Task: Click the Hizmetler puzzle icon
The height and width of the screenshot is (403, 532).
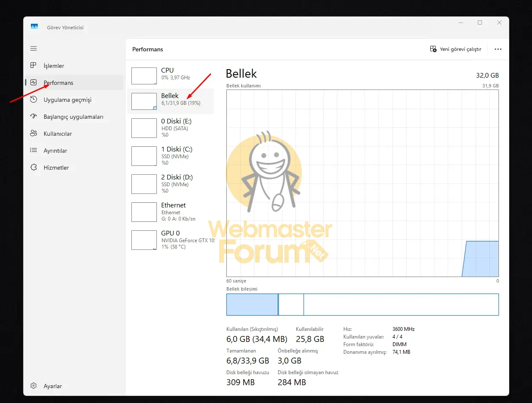Action: 33,167
